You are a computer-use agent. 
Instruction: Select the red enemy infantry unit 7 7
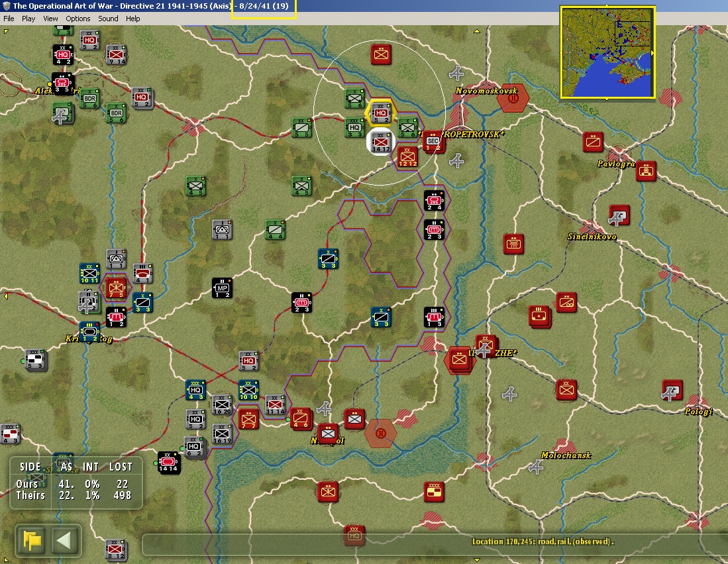248,419
